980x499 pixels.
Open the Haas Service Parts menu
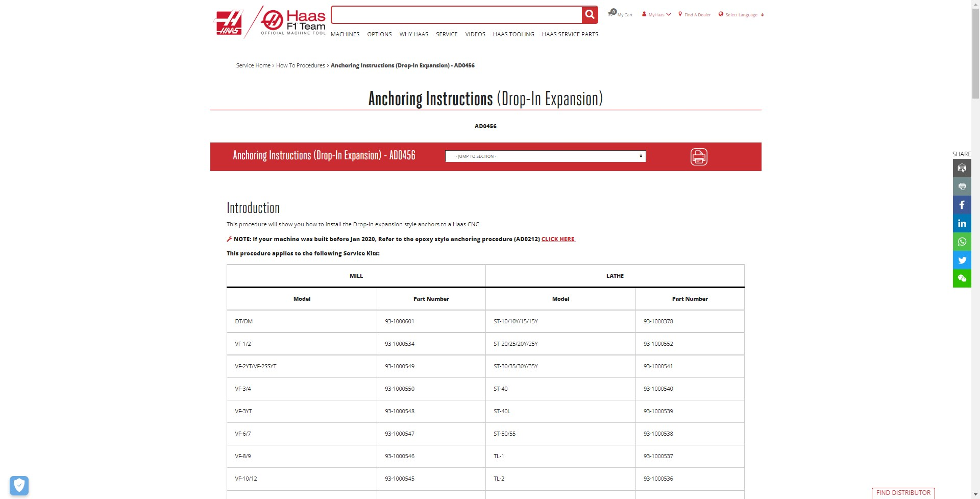(x=570, y=34)
